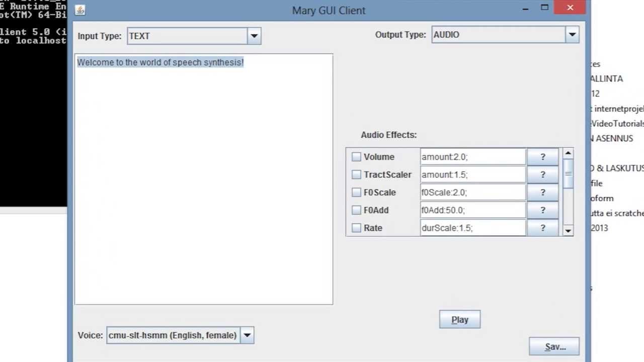Click the 'VideoTutorials' item in the background window
Viewport: 644px width, 362px height.
point(618,124)
